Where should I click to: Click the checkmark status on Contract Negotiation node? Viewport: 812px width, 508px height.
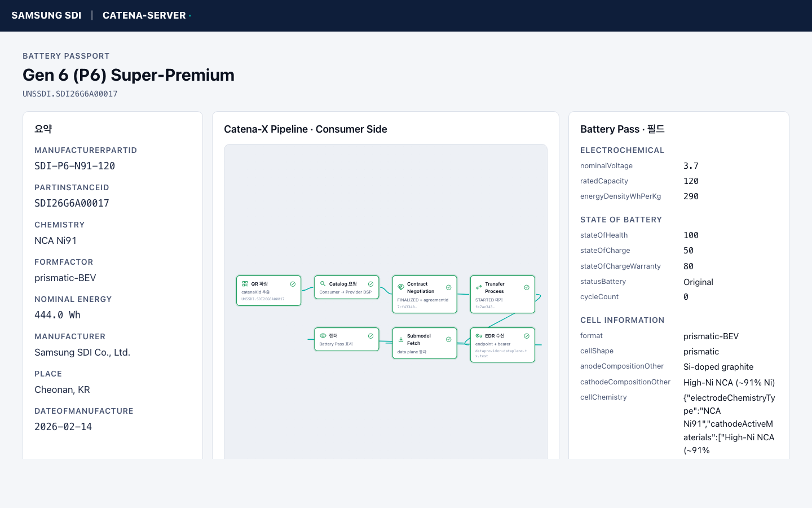[449, 287]
